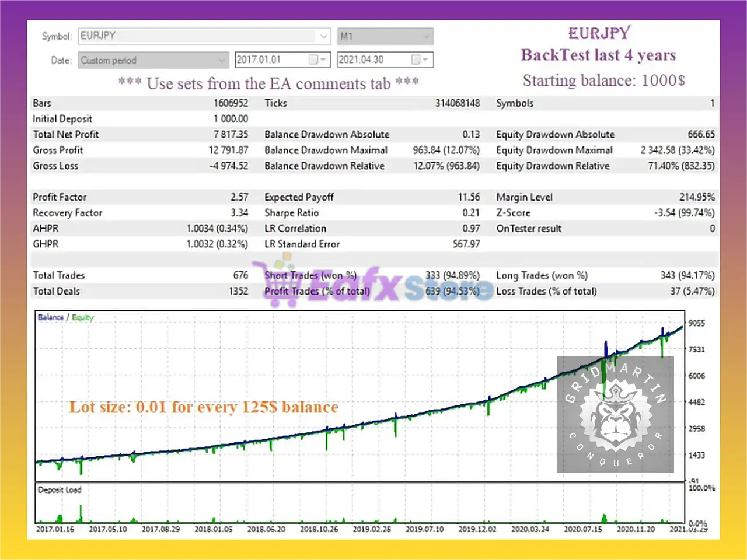
Task: Click the 2019.12.02 date axis label
Action: [x=477, y=529]
